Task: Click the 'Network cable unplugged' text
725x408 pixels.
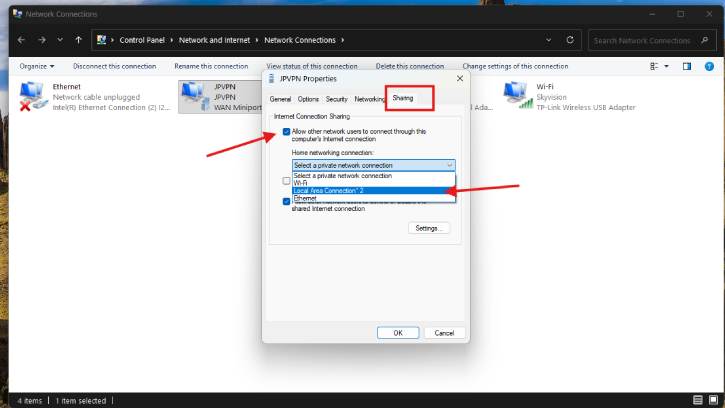Action: (x=96, y=97)
